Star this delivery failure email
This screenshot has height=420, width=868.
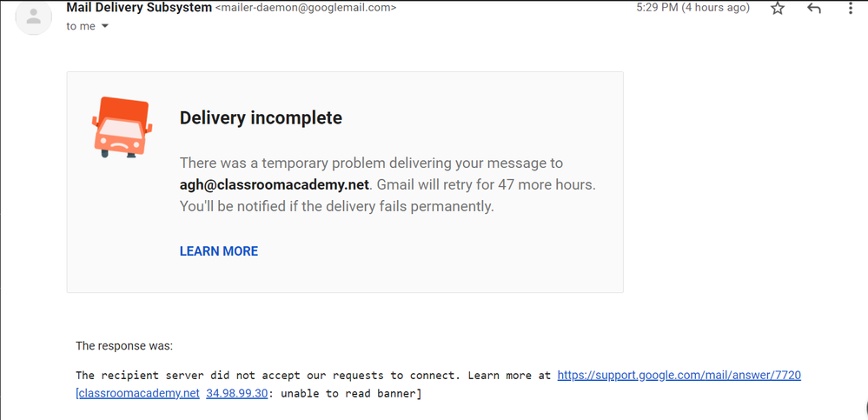778,9
